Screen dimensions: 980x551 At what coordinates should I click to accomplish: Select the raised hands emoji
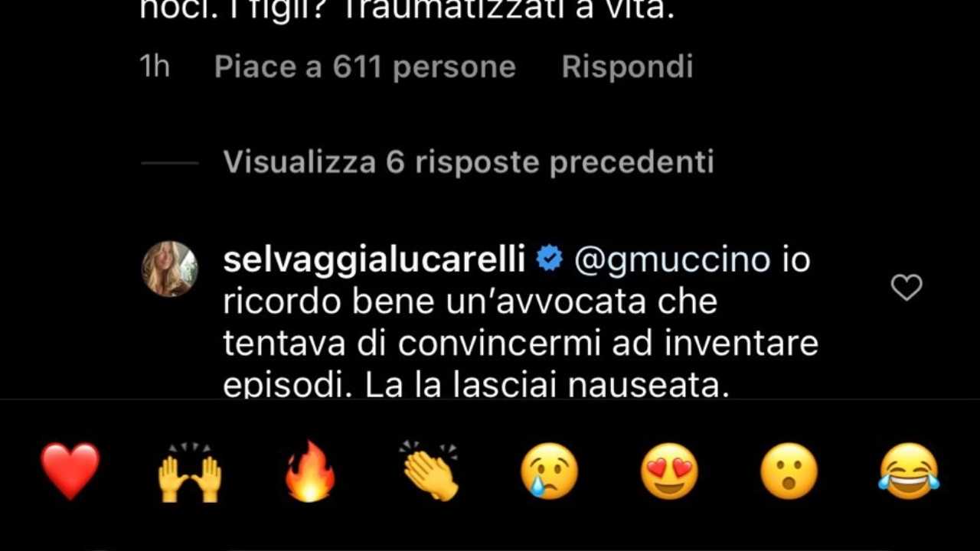pyautogui.click(x=189, y=471)
